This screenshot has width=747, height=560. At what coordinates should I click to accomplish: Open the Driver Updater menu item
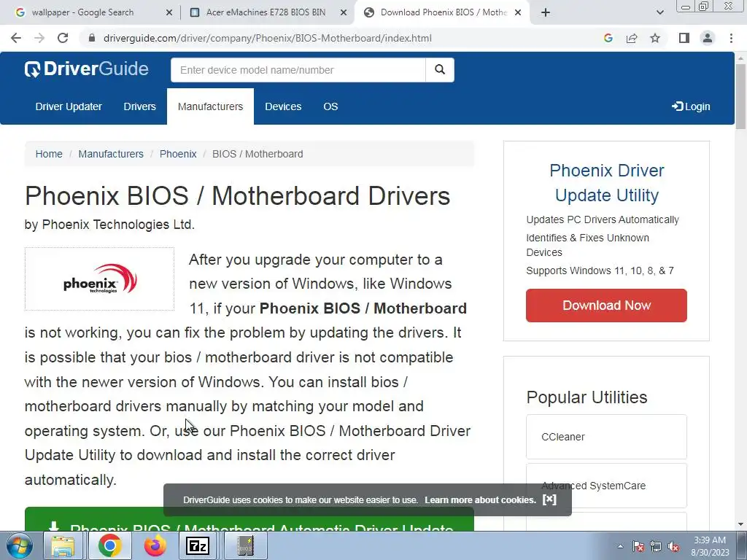click(x=69, y=106)
